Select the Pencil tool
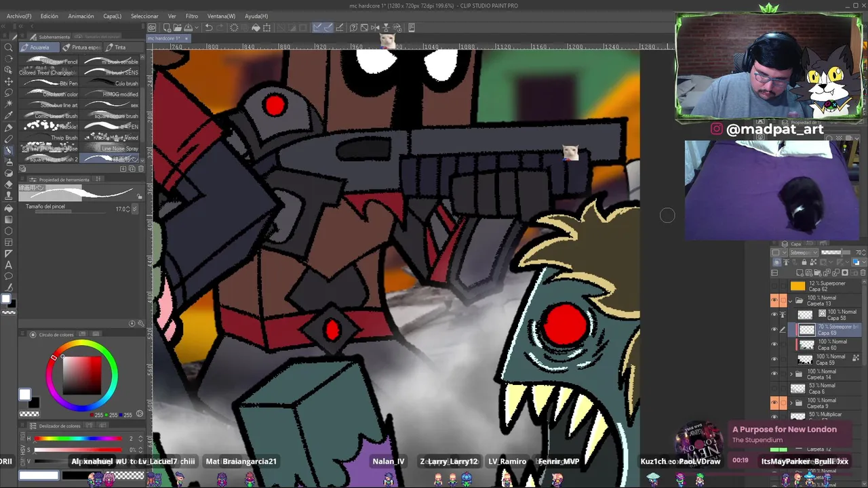This screenshot has width=868, height=488. pos(9,139)
